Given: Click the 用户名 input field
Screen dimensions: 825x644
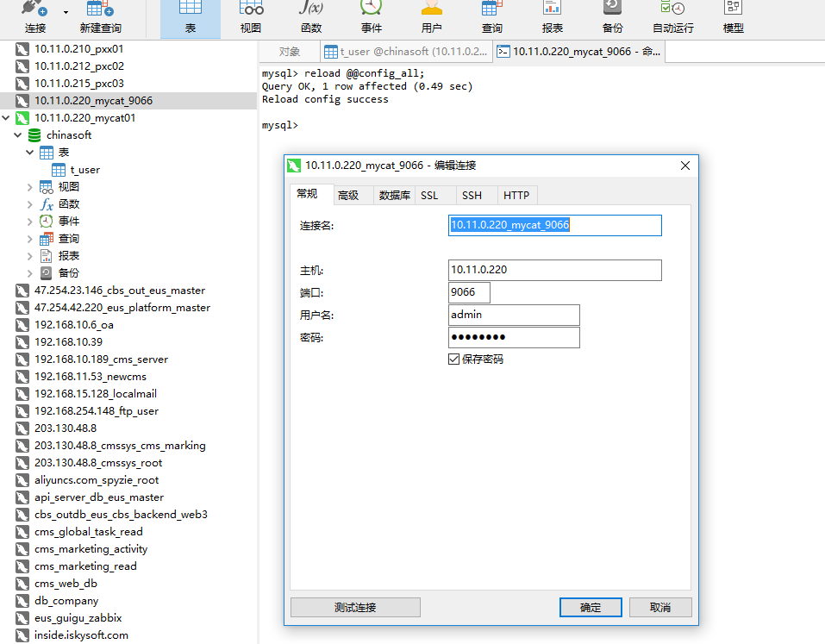Looking at the screenshot, I should [514, 315].
